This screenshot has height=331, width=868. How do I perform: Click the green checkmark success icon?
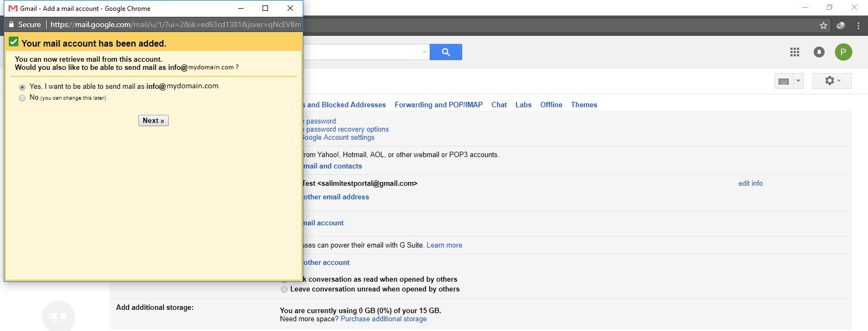click(14, 42)
